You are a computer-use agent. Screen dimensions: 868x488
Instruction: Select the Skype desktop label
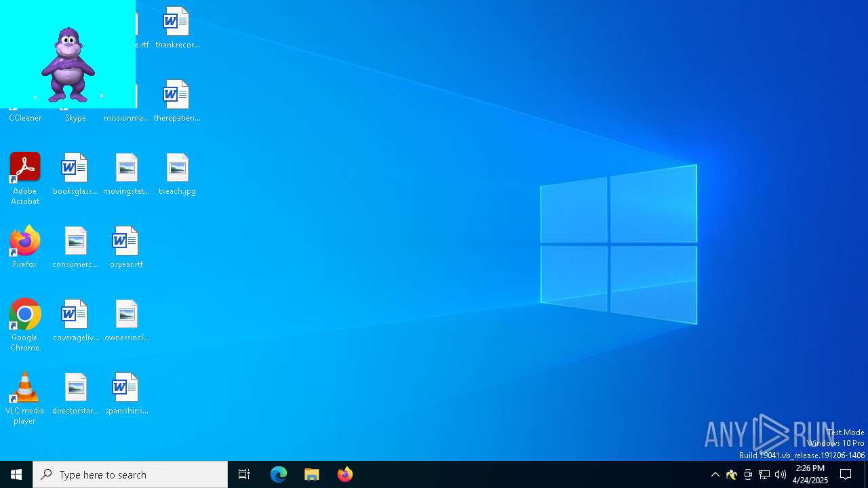pyautogui.click(x=75, y=118)
